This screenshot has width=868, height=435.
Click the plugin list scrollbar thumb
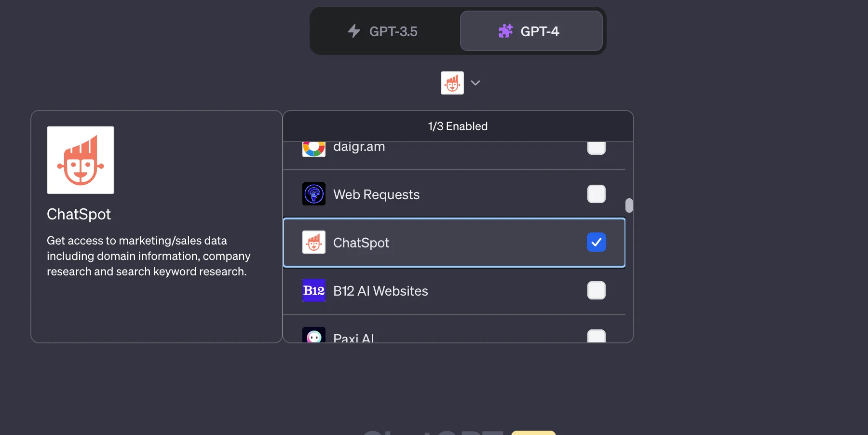coord(629,205)
